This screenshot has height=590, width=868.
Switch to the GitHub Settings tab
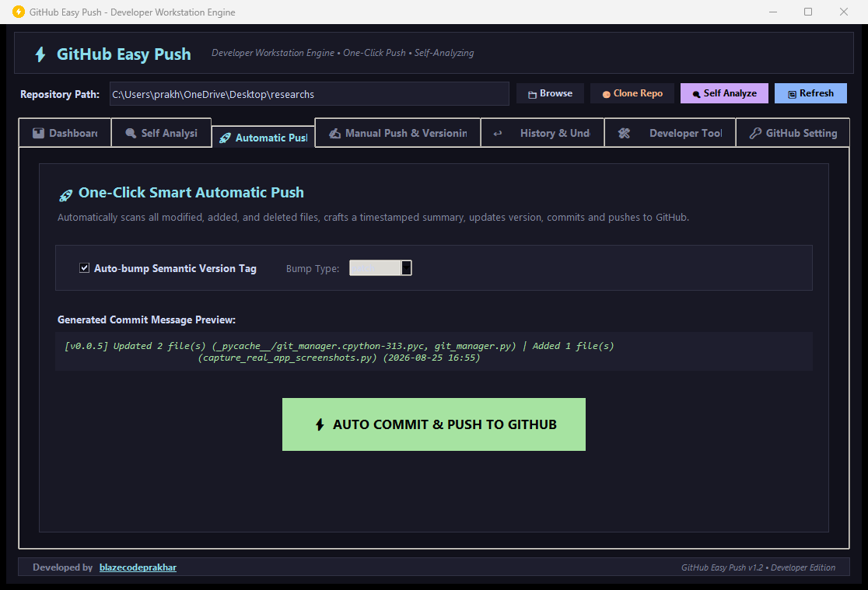(x=793, y=133)
